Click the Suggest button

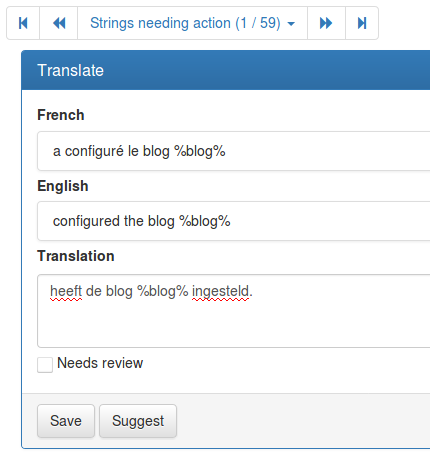pyautogui.click(x=138, y=421)
